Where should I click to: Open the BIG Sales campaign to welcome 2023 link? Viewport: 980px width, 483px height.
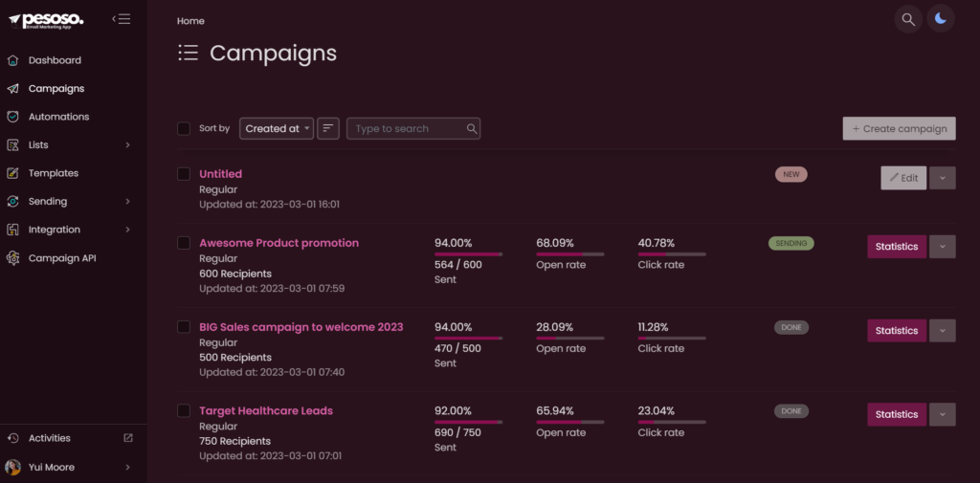pyautogui.click(x=301, y=327)
